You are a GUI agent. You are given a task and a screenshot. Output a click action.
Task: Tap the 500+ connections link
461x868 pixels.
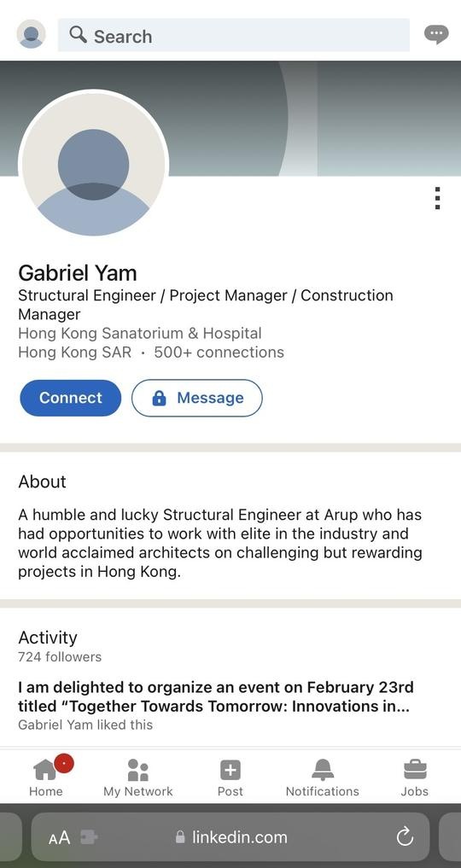[x=219, y=352]
